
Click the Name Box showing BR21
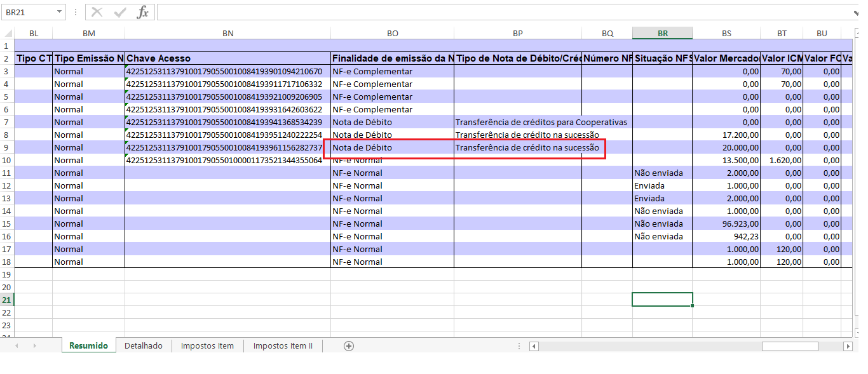(29, 12)
